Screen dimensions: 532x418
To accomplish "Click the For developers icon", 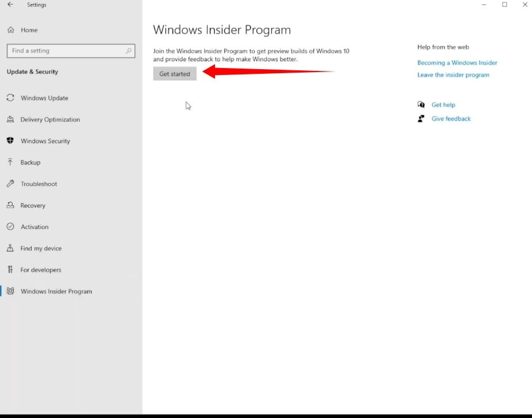I will pos(10,269).
